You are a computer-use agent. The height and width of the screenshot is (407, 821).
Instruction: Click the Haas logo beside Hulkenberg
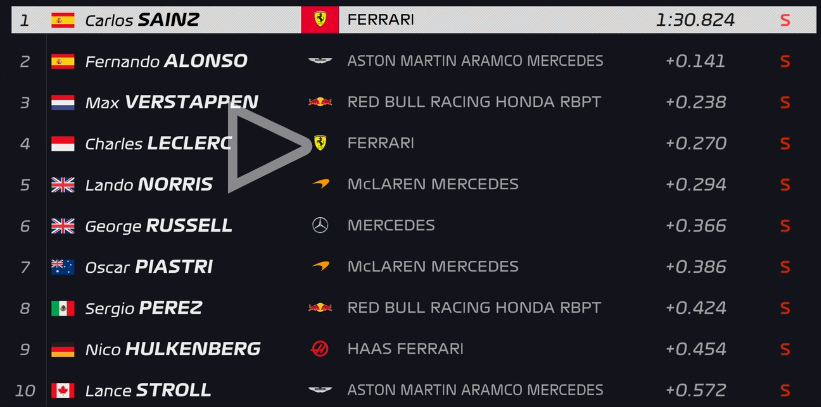(320, 349)
